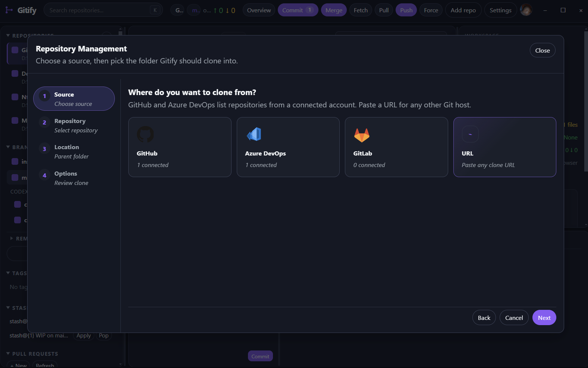The height and width of the screenshot is (368, 588).
Task: Click the bottom Commit button in background
Action: coord(260,356)
